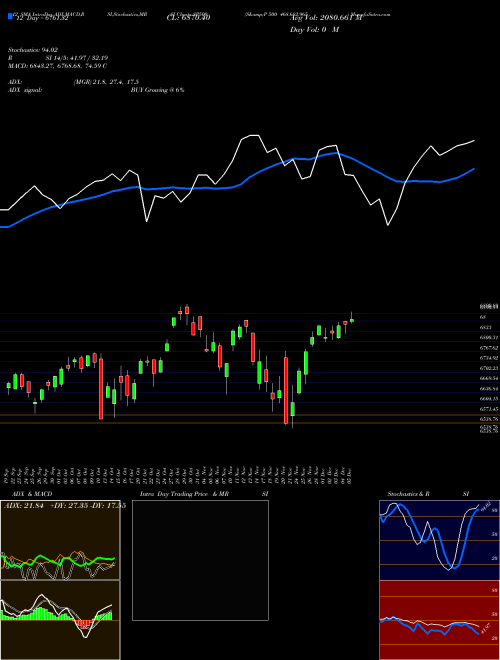Click the blue SMA legend square
500x660 pixels.
click(10, 17)
